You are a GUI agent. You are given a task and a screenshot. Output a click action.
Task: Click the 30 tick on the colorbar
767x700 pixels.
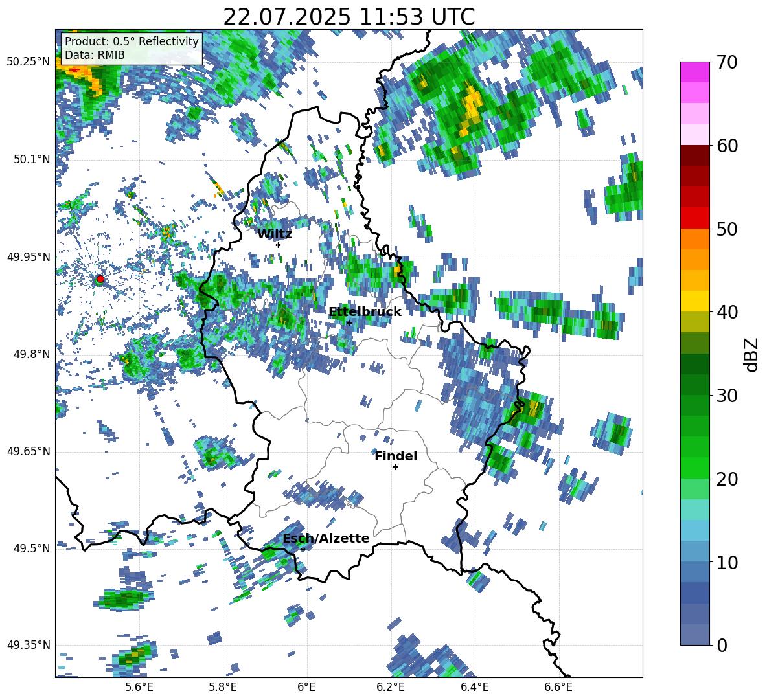tap(726, 396)
